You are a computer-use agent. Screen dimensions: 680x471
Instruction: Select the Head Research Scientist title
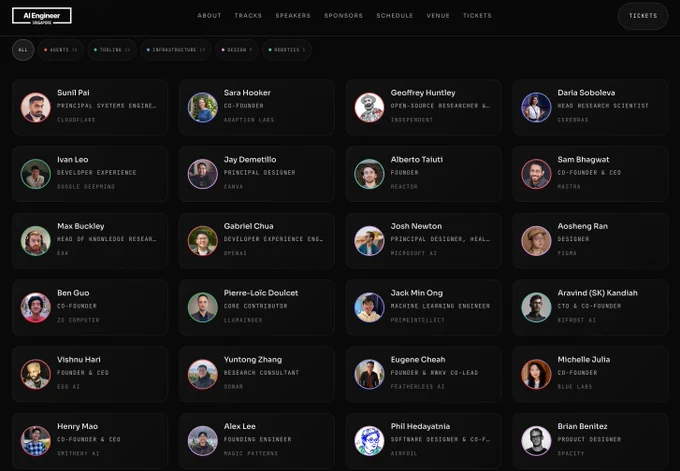coord(603,106)
